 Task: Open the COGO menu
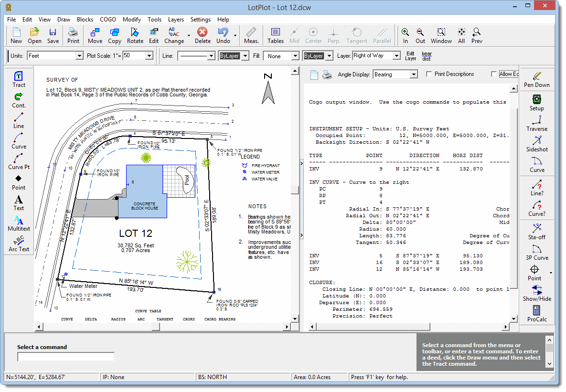[x=107, y=20]
